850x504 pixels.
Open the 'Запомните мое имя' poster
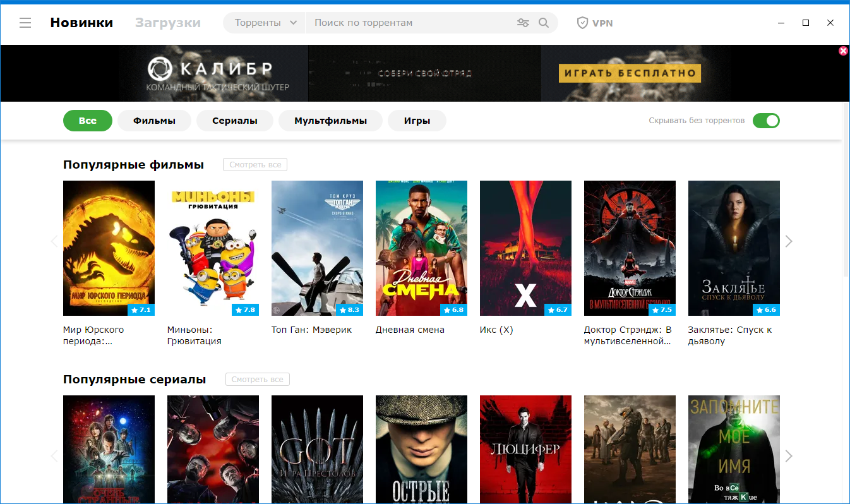click(x=734, y=450)
